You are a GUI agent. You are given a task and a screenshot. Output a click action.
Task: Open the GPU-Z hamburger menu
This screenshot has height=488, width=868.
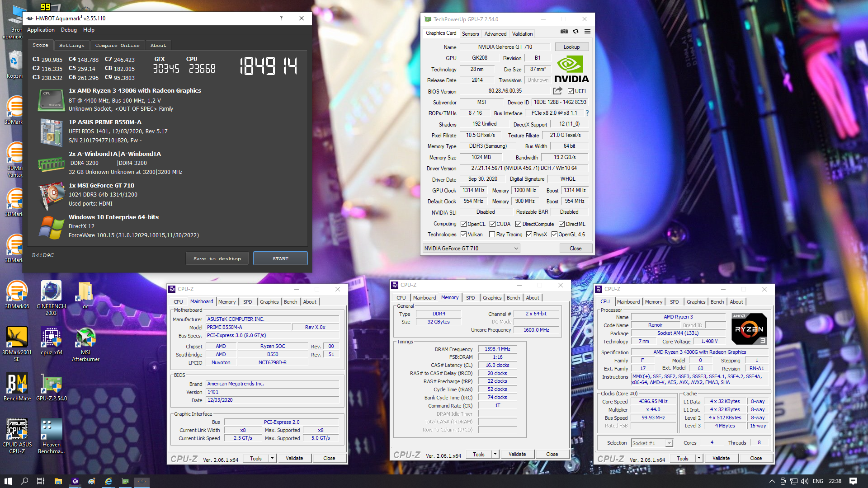(587, 32)
